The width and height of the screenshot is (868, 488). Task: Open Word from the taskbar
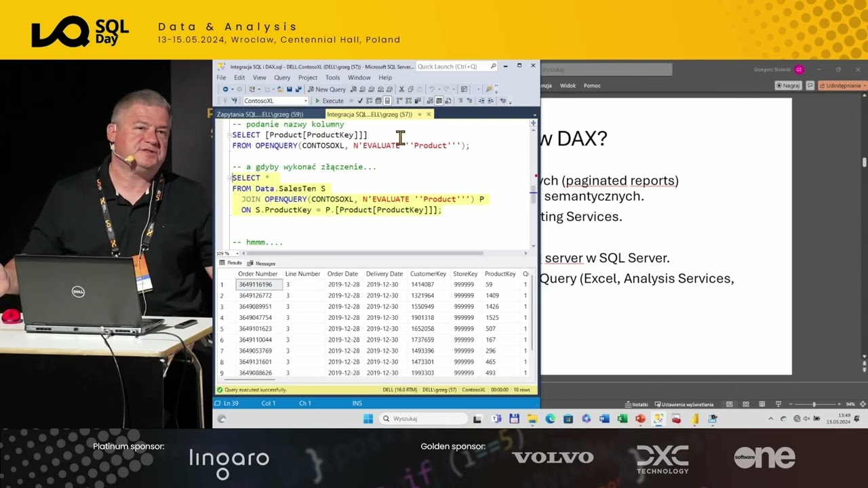604,419
